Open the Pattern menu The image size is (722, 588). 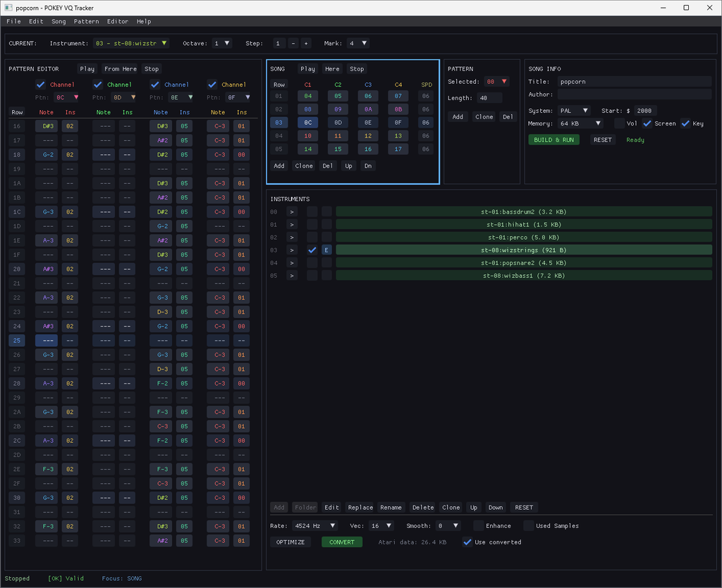pyautogui.click(x=86, y=22)
